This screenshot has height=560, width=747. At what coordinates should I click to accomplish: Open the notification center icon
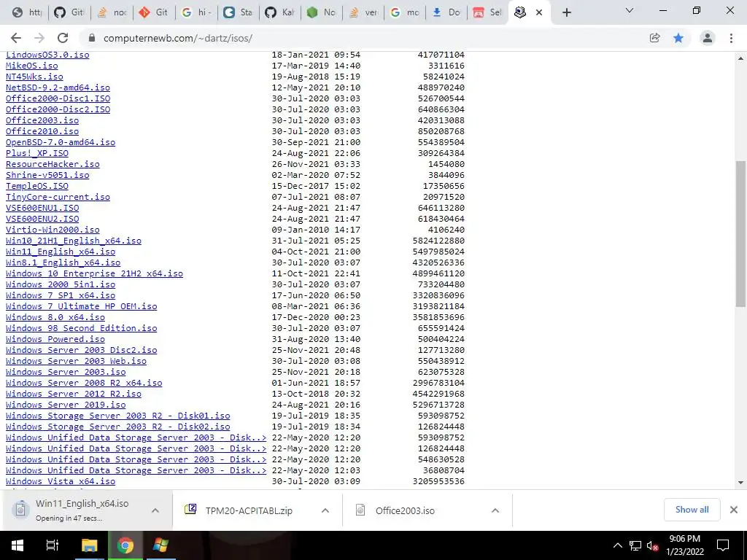pos(723,545)
